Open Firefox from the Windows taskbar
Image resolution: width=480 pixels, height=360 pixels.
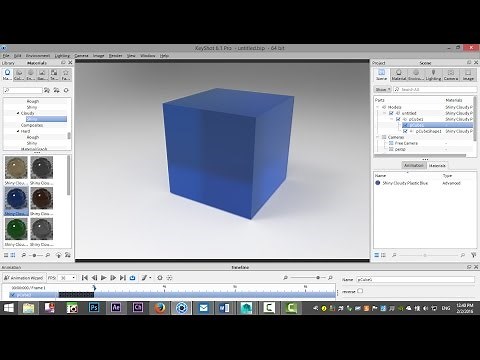(160, 308)
